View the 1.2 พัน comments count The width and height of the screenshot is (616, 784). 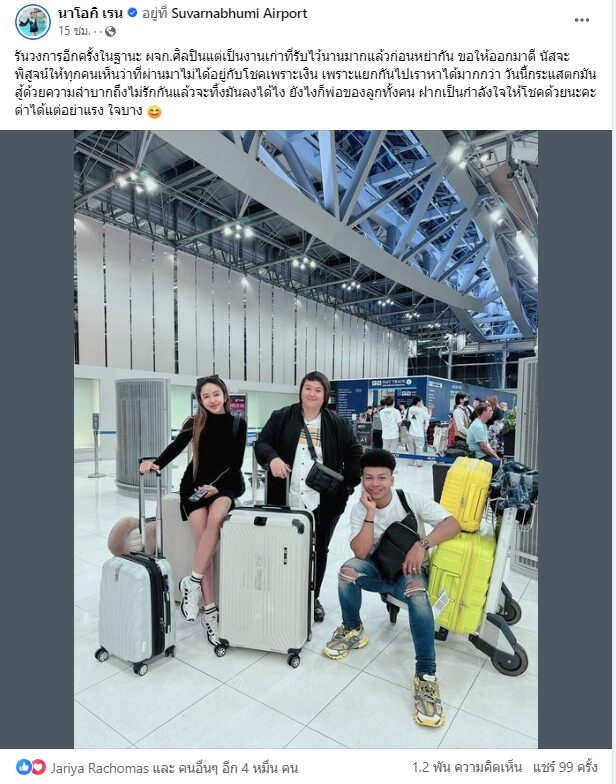[x=467, y=767]
